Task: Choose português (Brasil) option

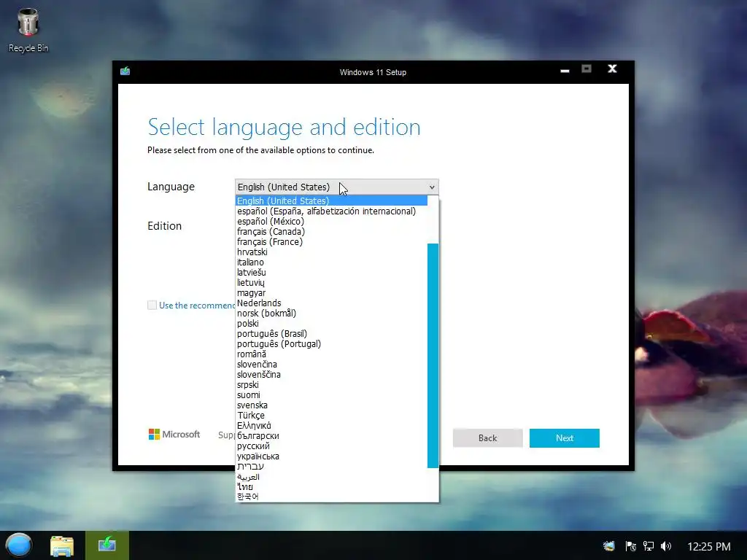Action: tap(332, 334)
